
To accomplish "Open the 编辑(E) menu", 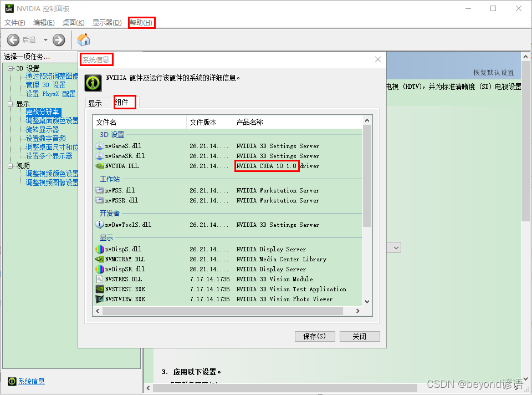I will [x=44, y=23].
